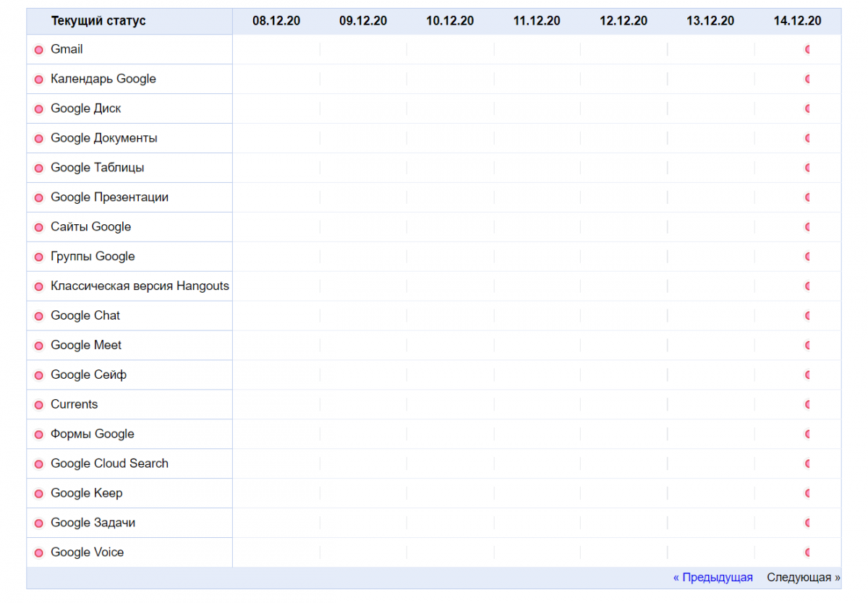Select the Календарь Google service name
Viewport: 868px width, 603px height.
tap(103, 79)
